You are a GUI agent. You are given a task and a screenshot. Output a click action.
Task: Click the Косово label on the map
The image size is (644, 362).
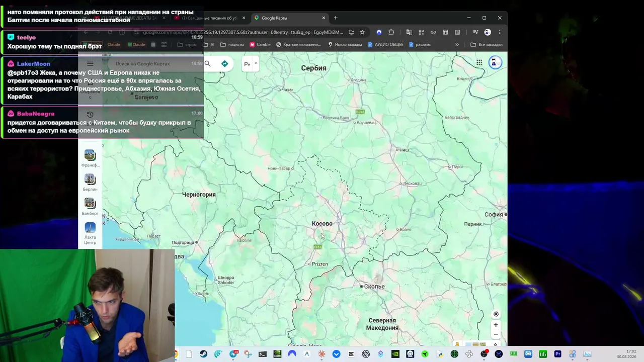[x=322, y=224]
